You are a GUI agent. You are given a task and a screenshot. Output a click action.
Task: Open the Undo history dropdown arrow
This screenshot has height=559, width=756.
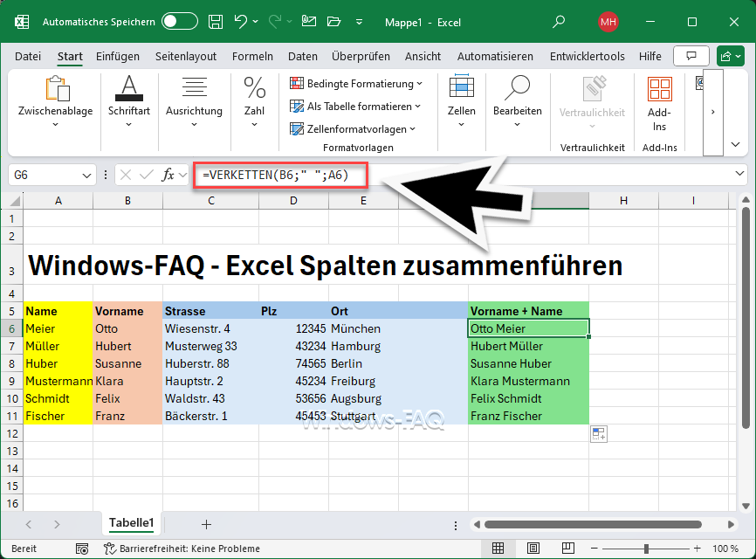coord(255,22)
